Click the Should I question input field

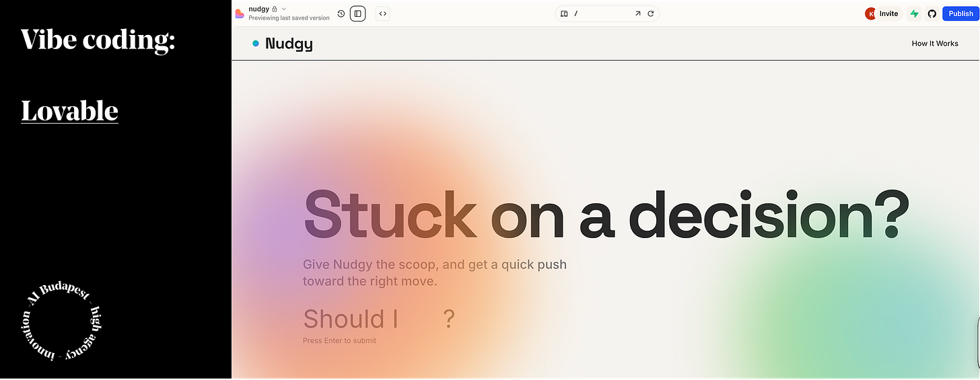coord(379,319)
